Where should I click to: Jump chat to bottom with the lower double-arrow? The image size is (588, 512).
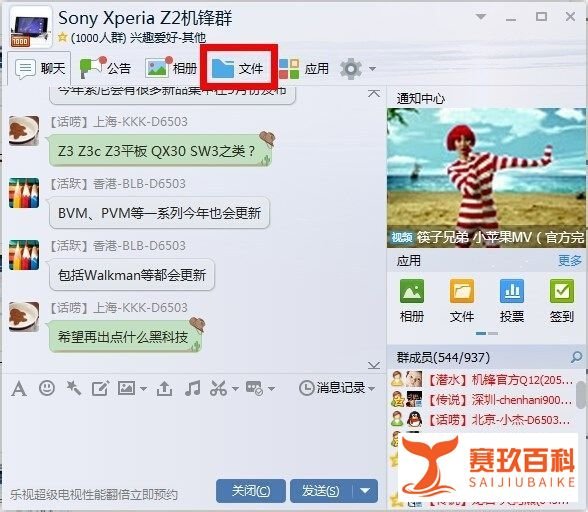pos(374,365)
